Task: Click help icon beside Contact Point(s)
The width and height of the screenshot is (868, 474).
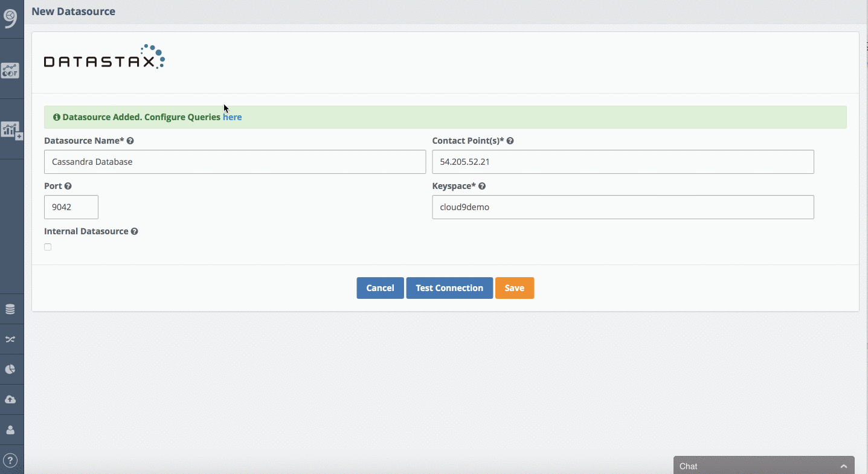Action: 510,141
